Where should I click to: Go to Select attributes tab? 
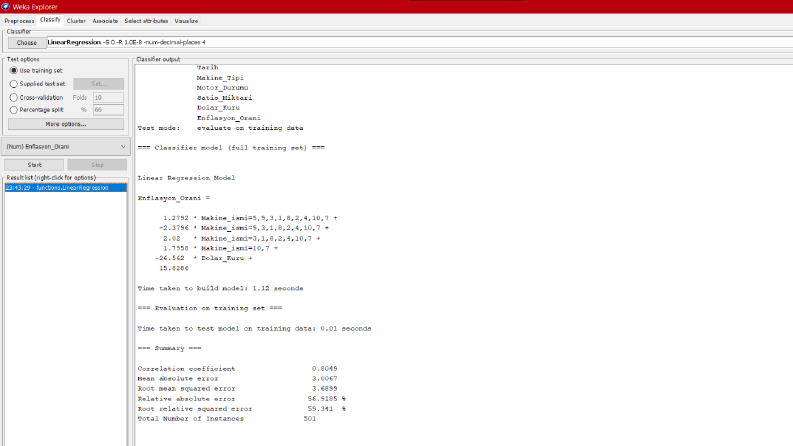(x=146, y=21)
